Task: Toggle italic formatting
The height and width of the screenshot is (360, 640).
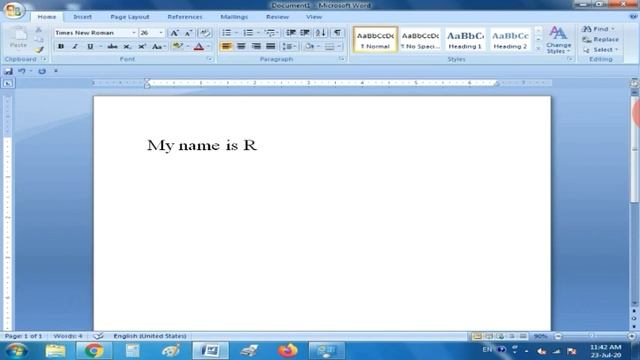Action: pos(75,47)
